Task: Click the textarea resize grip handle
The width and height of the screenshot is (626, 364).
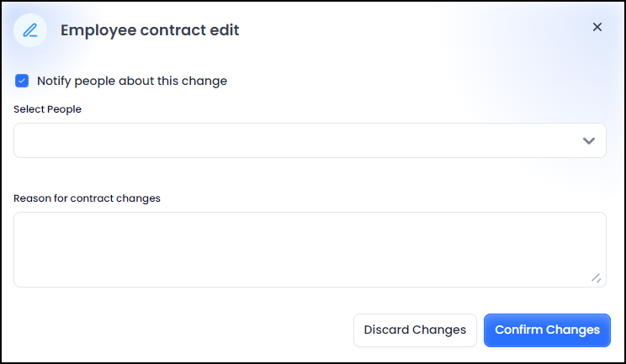Action: (x=596, y=277)
